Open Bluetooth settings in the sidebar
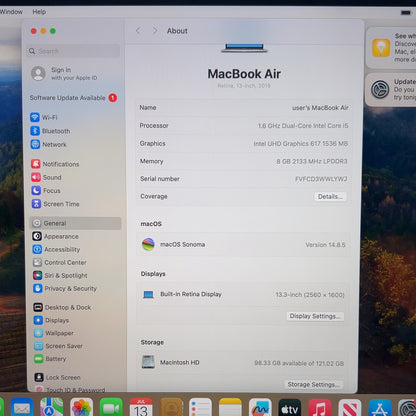 click(x=50, y=131)
